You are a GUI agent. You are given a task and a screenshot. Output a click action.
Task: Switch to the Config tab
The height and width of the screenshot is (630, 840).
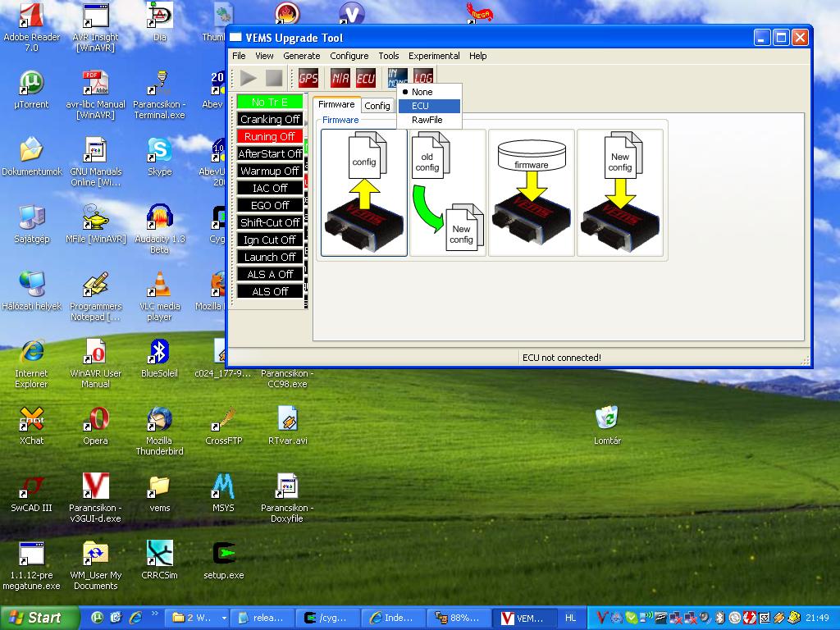click(377, 106)
